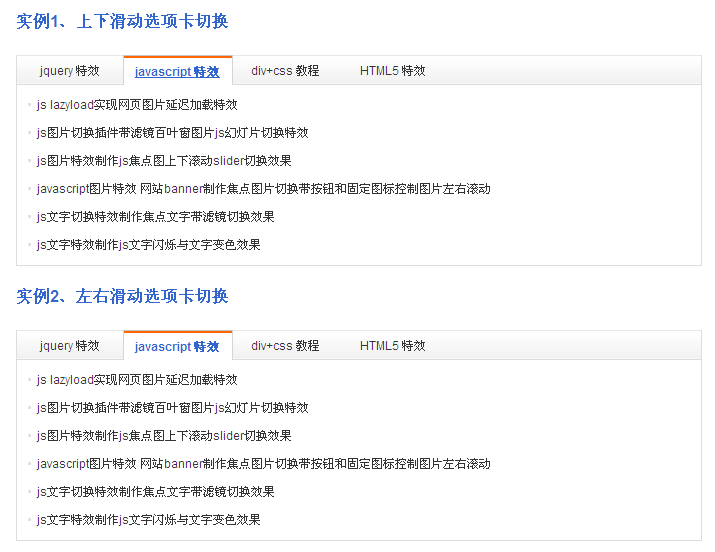Click js文字切换特效带滤镜 link in 实例1

coord(155,217)
